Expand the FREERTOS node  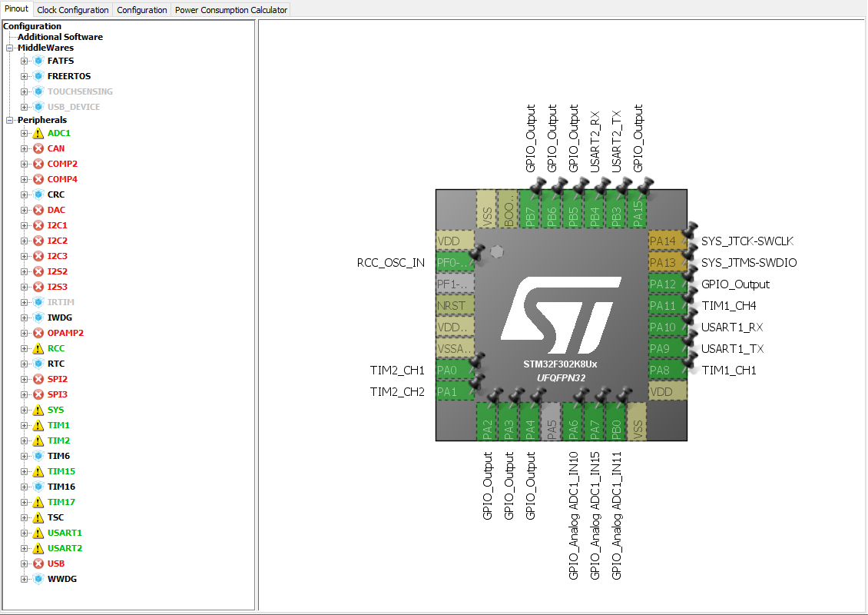point(24,76)
